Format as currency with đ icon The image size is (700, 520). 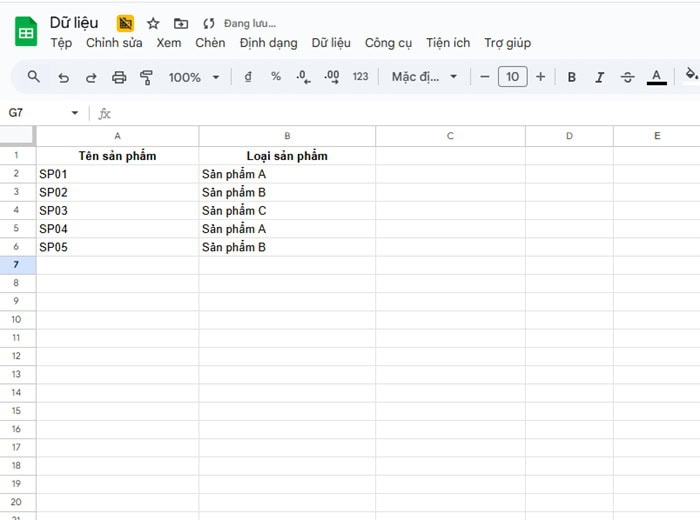[x=248, y=77]
